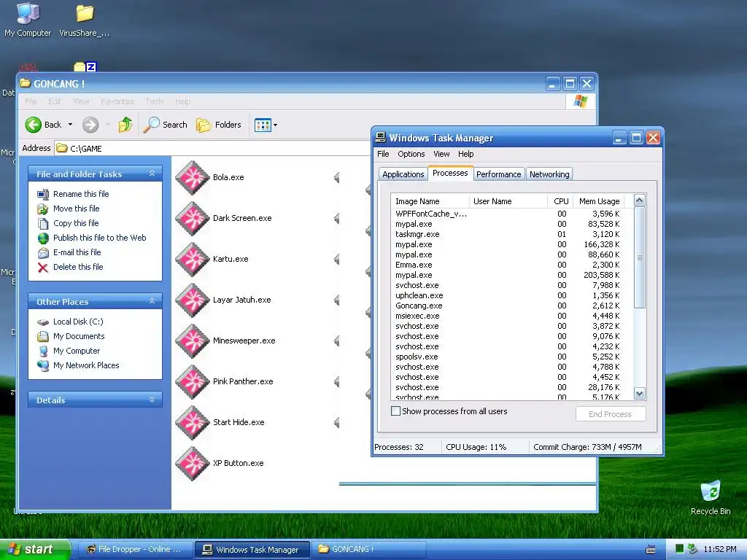Click the Search magnifier icon

pos(151,125)
